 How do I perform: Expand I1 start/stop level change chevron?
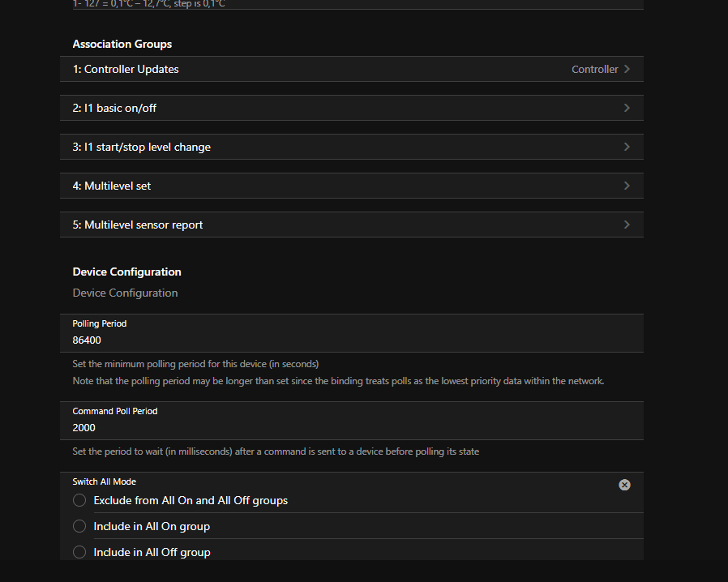[x=627, y=147]
